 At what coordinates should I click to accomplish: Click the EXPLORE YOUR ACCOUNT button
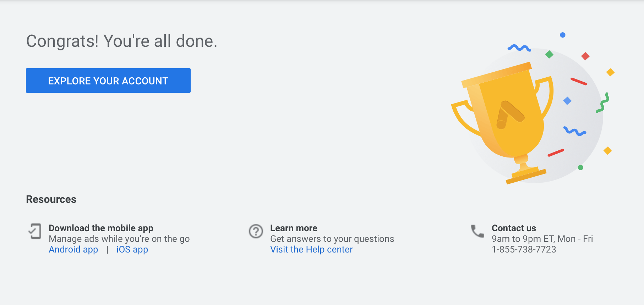coord(108,81)
